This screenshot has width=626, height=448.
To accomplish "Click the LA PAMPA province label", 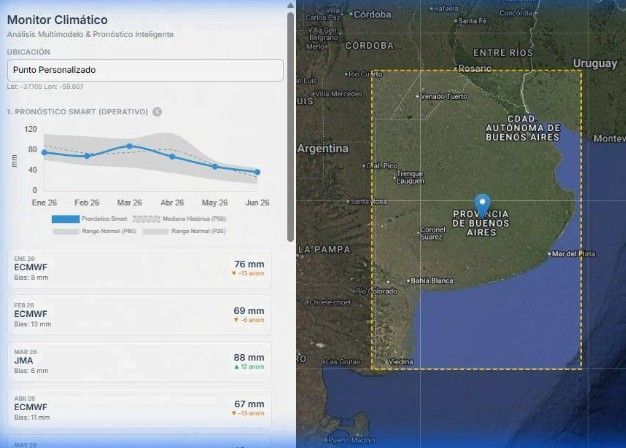I will (324, 250).
